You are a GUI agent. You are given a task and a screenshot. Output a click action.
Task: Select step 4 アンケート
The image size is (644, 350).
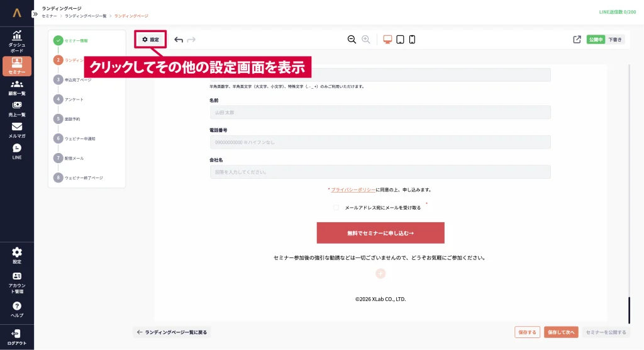[74, 99]
